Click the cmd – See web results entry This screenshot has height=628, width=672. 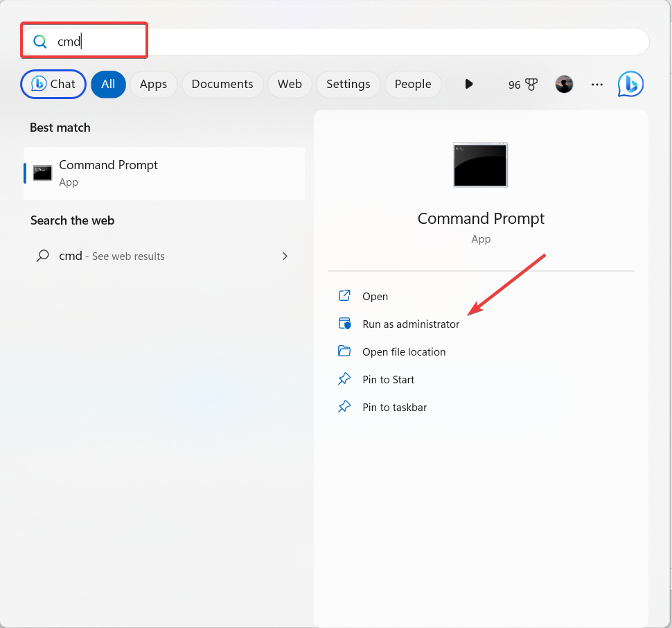pyautogui.click(x=164, y=256)
